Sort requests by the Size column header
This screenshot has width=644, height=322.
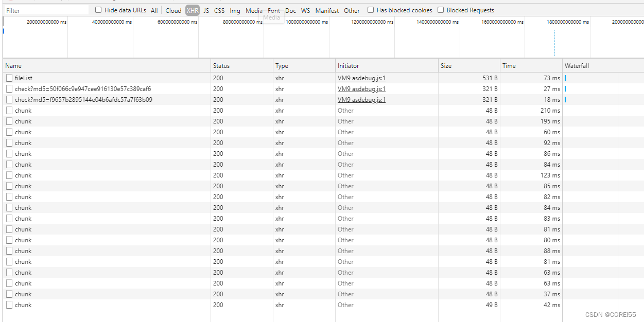(469, 66)
